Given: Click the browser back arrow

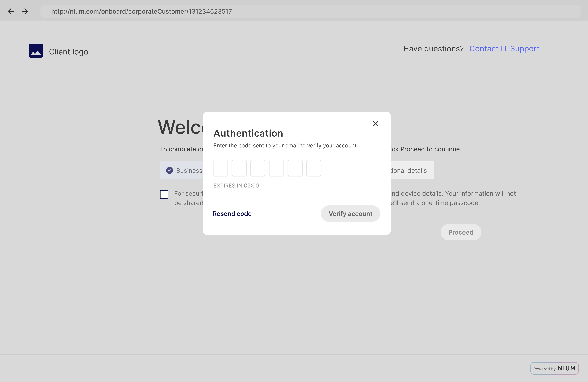Looking at the screenshot, I should (11, 11).
